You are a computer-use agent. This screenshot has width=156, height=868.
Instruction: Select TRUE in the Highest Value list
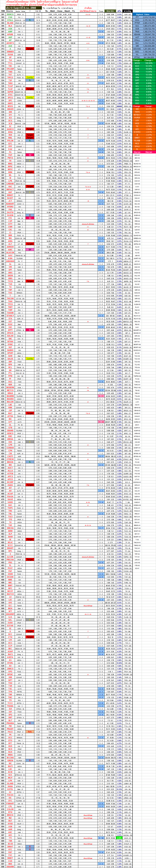click(137, 31)
